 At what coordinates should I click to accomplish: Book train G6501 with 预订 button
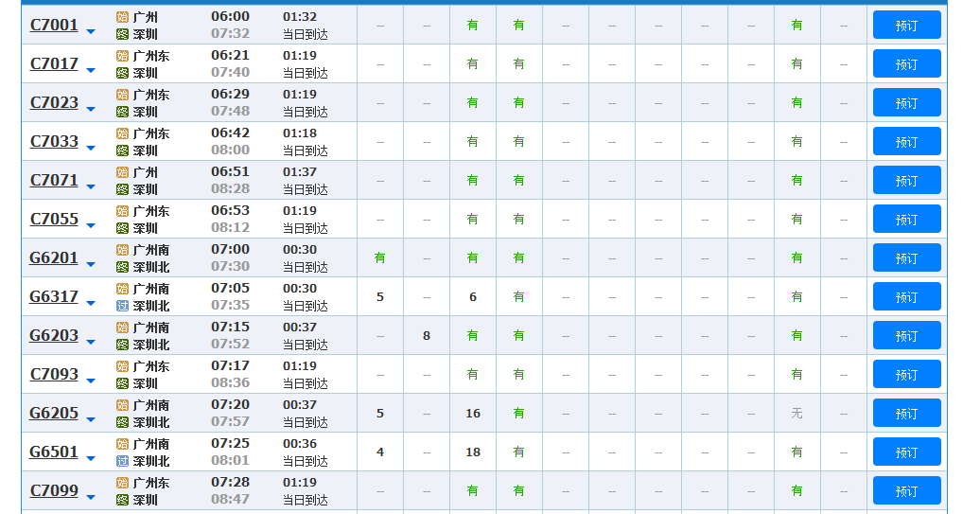click(906, 452)
